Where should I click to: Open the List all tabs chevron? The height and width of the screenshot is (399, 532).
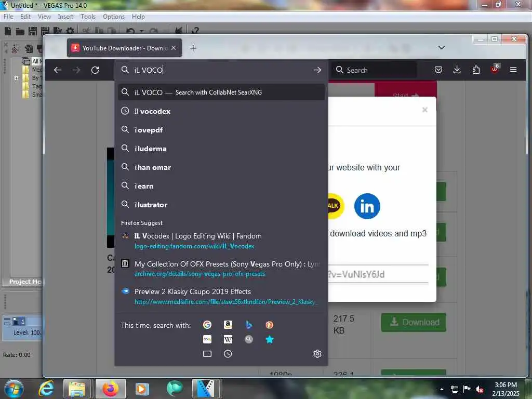[442, 48]
